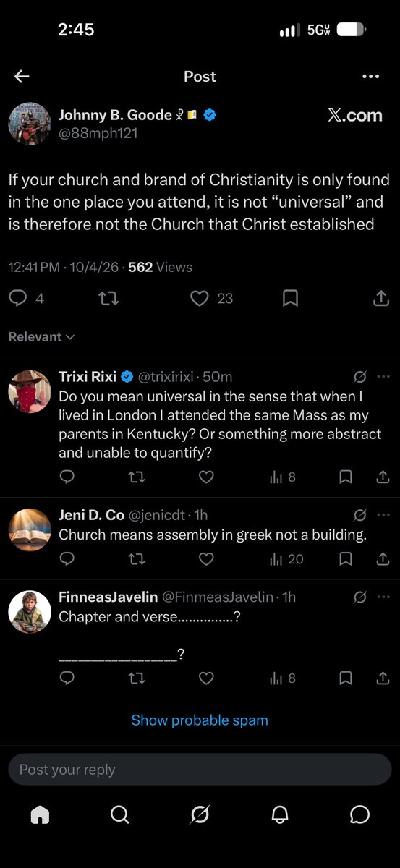Open Johnny B. Goode's profile picture
This screenshot has height=868, width=400.
(x=29, y=123)
